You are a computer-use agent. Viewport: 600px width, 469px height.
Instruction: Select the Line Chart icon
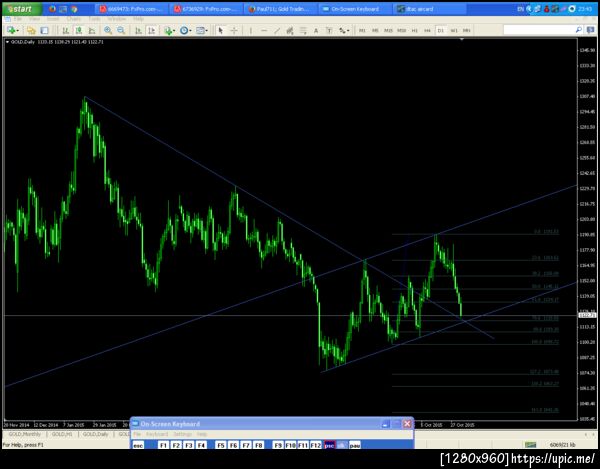[x=92, y=30]
